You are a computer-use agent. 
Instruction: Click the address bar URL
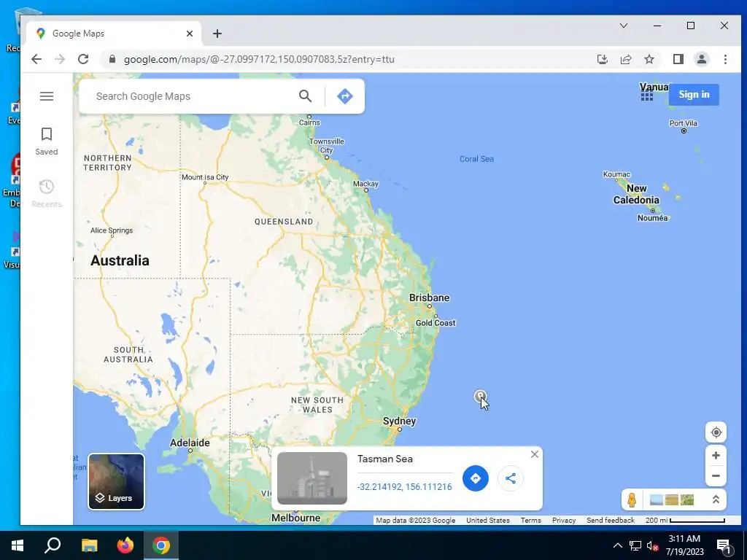tap(259, 60)
